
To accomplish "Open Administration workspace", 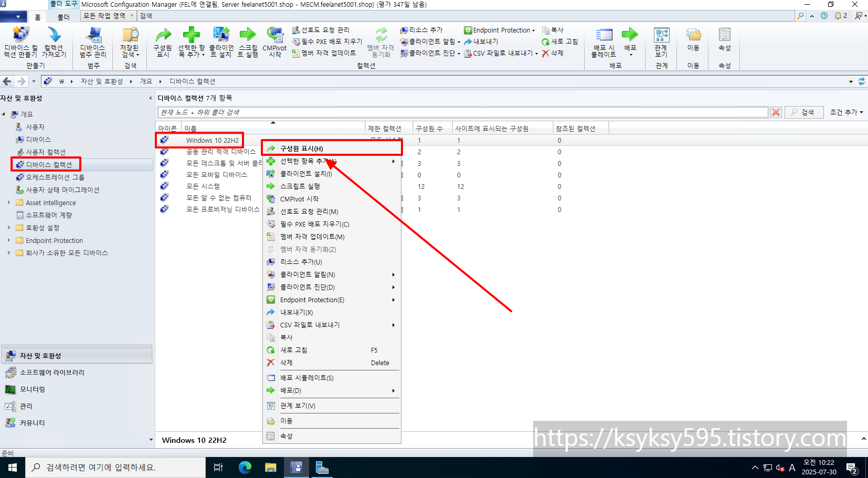I will [x=77, y=406].
